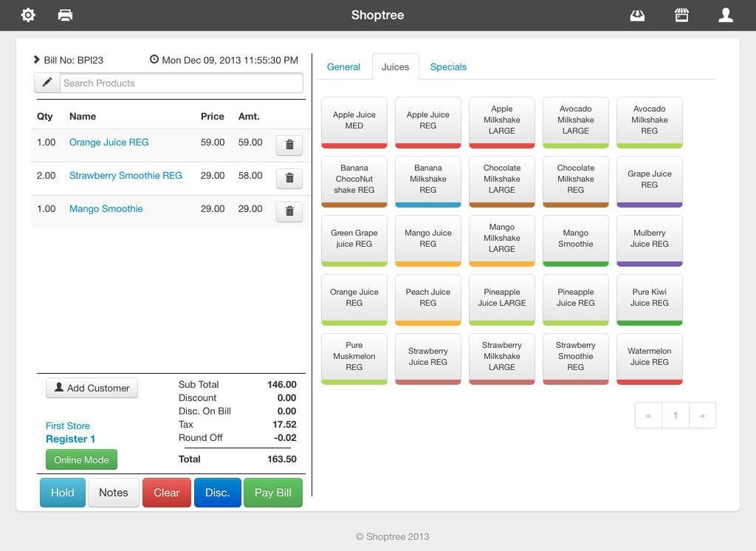Click First Store link
The width and height of the screenshot is (756, 551).
point(68,426)
